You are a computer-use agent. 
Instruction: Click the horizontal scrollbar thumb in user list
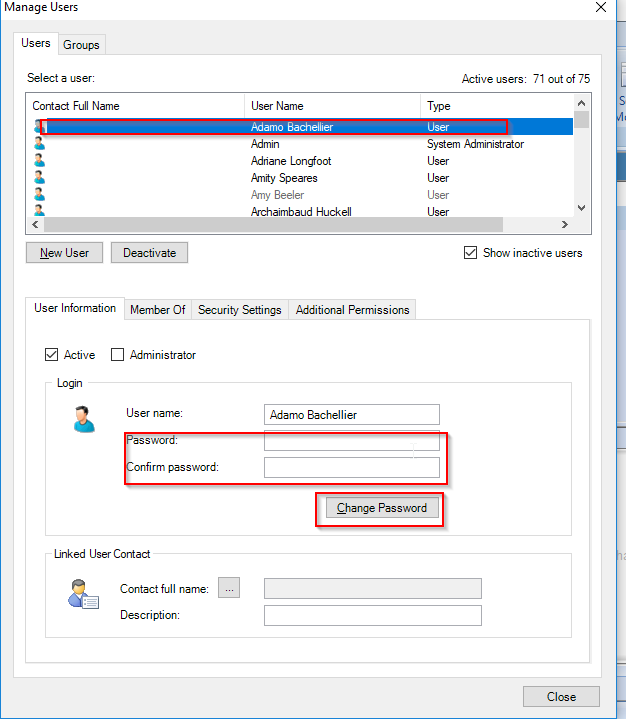pos(273,224)
